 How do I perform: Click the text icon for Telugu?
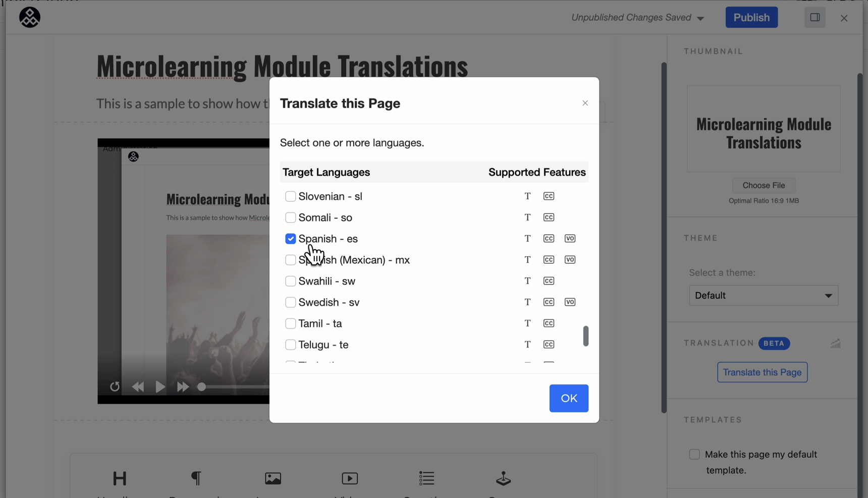[527, 345]
